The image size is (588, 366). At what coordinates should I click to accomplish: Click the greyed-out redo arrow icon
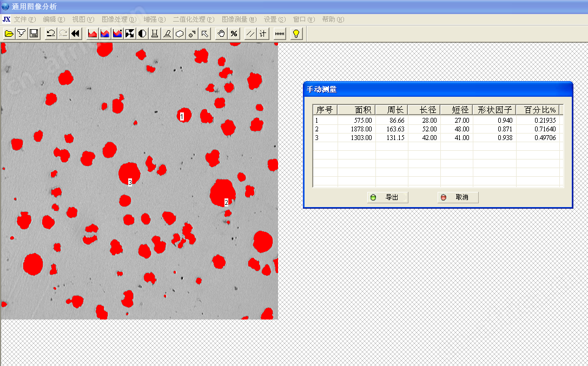click(63, 34)
